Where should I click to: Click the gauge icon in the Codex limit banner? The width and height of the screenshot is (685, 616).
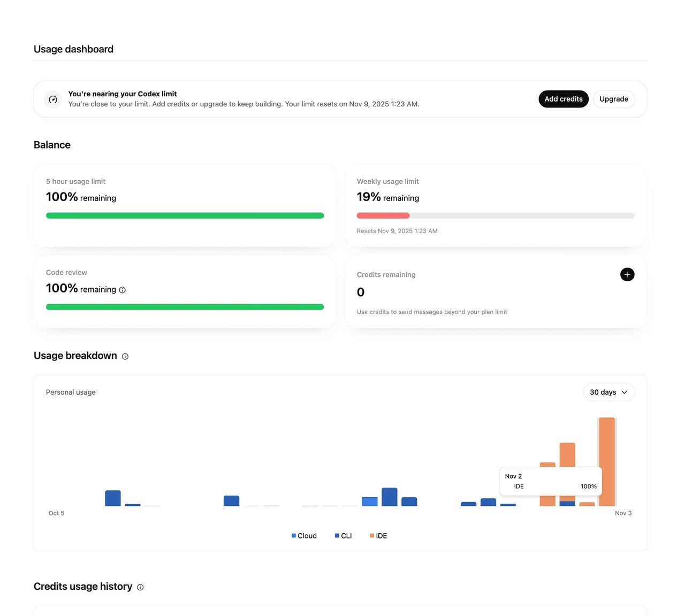tap(53, 99)
